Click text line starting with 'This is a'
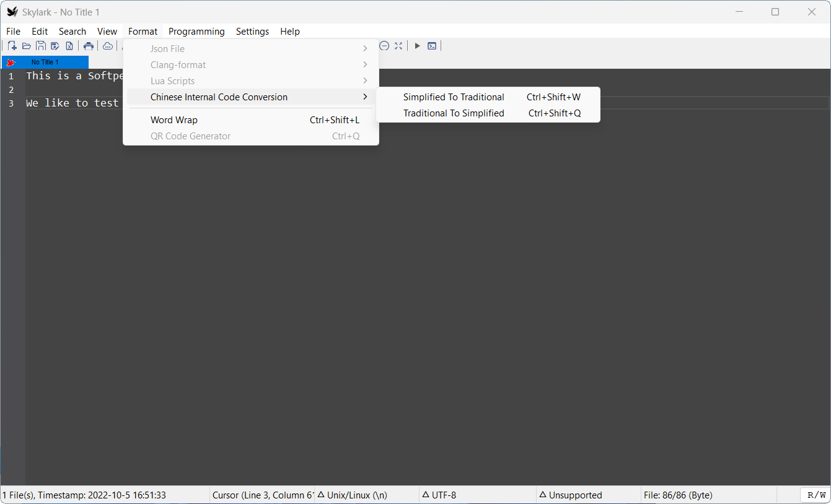Viewport: 831px width, 504px height. (74, 76)
